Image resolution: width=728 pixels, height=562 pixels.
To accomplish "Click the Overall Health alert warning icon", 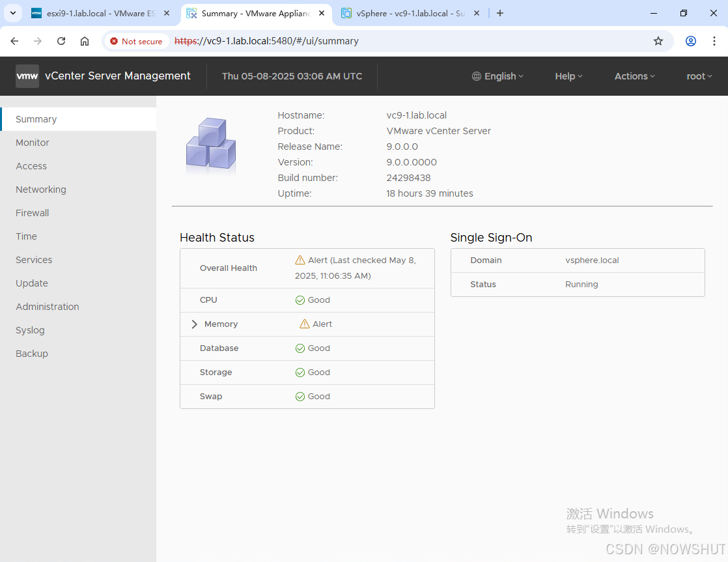I will (x=300, y=260).
